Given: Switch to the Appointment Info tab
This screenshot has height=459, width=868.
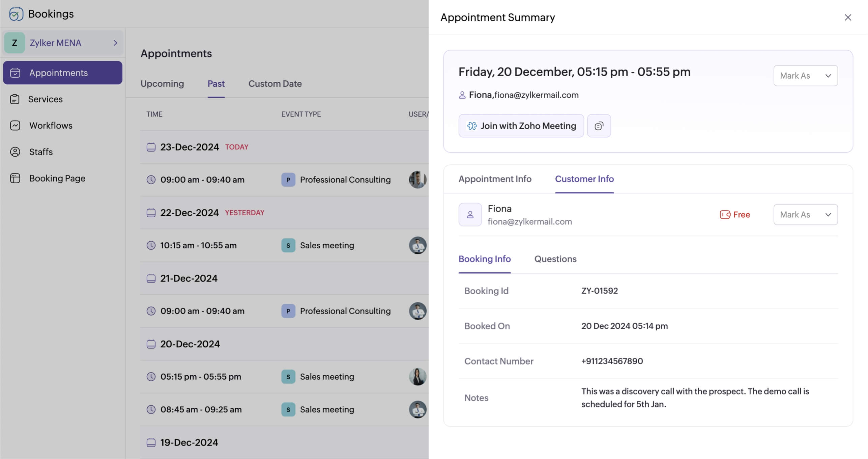Looking at the screenshot, I should pos(495,179).
